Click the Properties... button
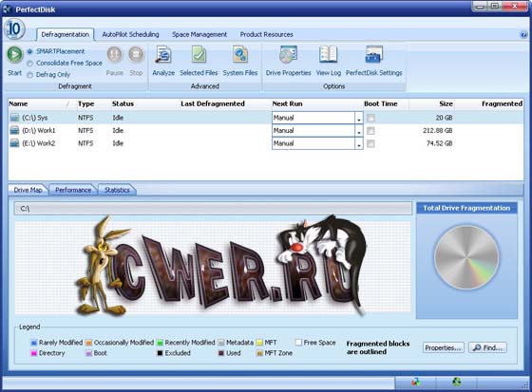Screen dimensions: 532x392 [x=443, y=348]
